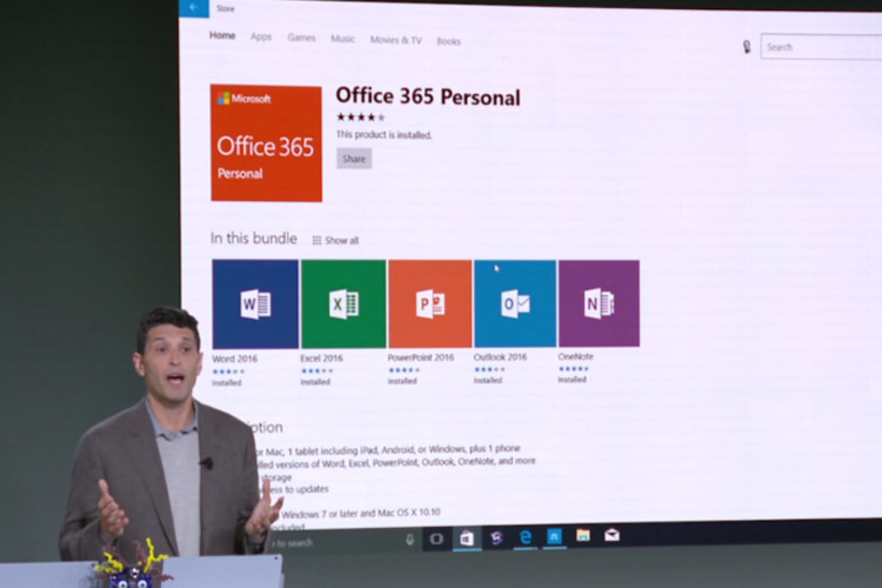The width and height of the screenshot is (882, 588).
Task: Open the user account icon
Action: tap(747, 47)
